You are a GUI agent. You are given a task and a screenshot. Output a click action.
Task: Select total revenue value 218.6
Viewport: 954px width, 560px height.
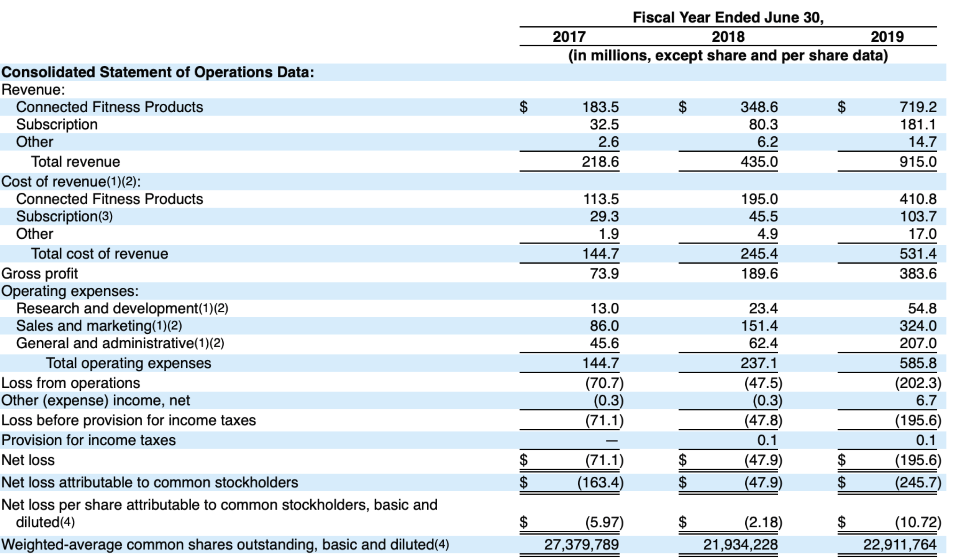tap(601, 162)
